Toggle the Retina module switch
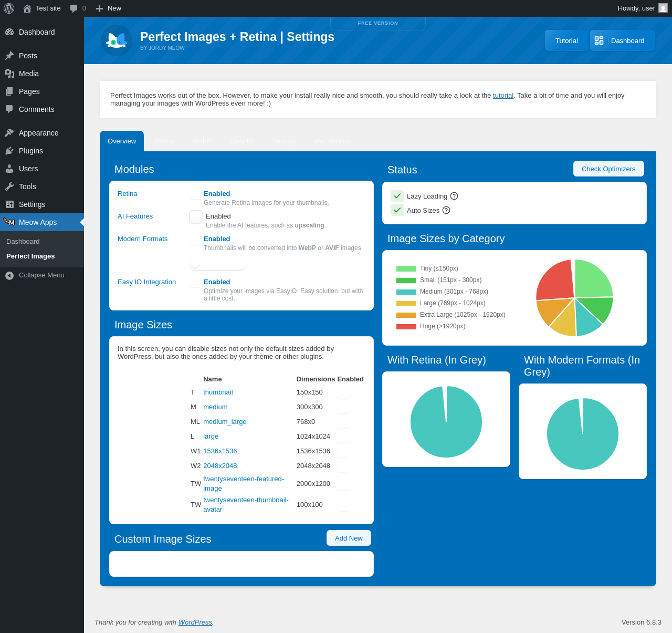 pos(195,194)
